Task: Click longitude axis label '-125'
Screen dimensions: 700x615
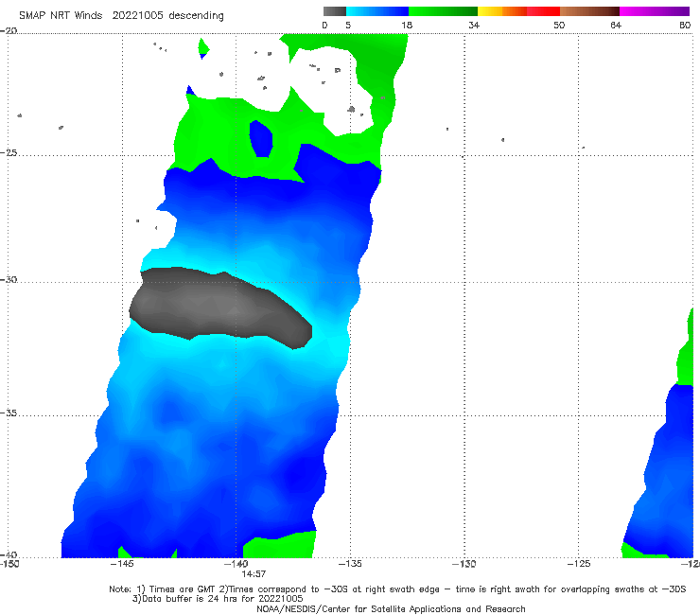Action: 579,564
